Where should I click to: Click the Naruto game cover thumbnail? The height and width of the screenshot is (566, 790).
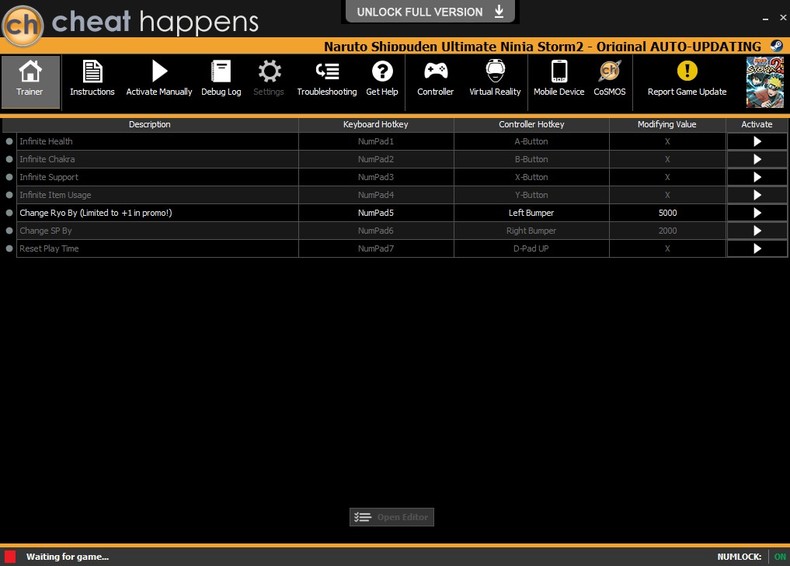click(765, 82)
